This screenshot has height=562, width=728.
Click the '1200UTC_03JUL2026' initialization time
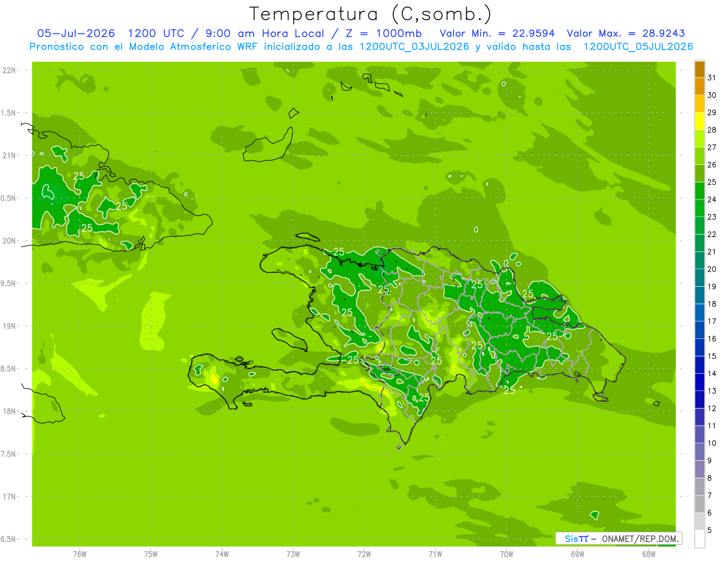[x=415, y=47]
